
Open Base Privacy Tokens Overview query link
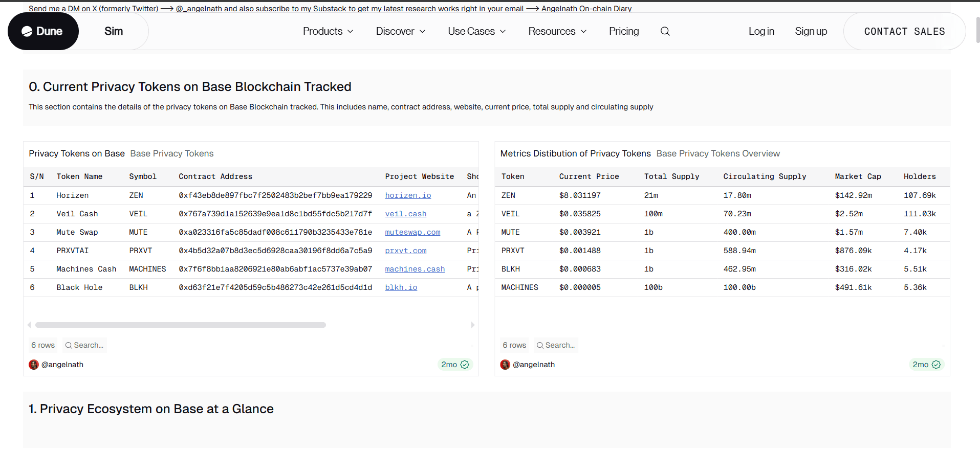718,153
